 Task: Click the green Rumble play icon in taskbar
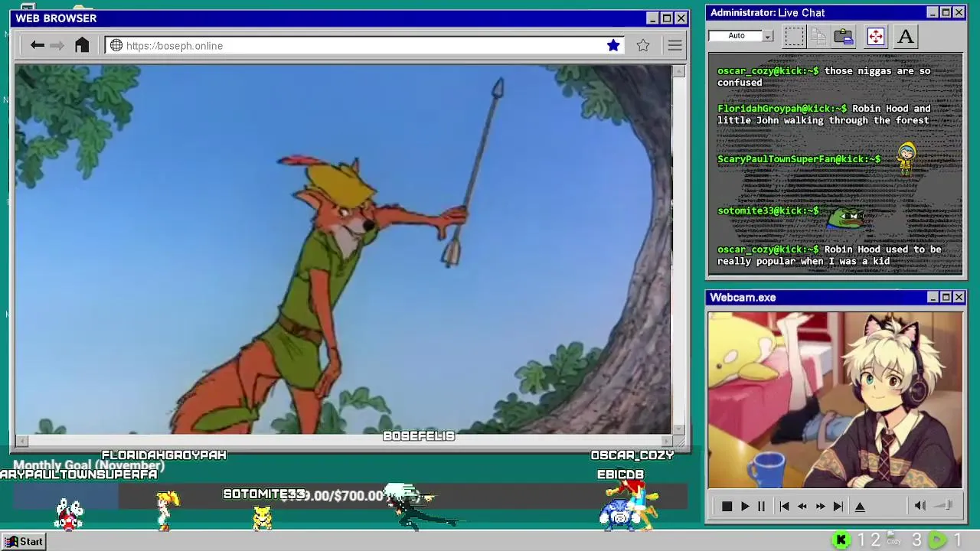[937, 540]
